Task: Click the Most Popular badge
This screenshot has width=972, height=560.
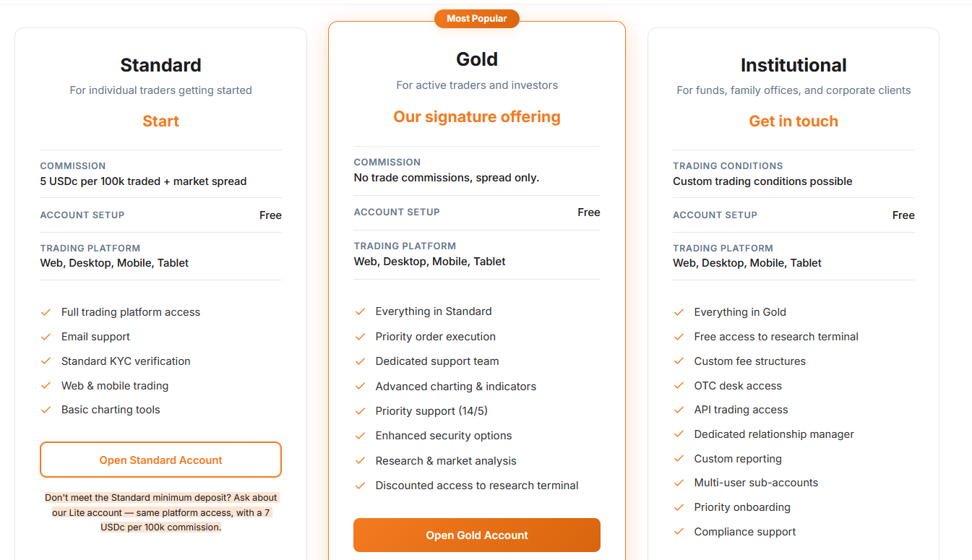Action: click(x=477, y=19)
